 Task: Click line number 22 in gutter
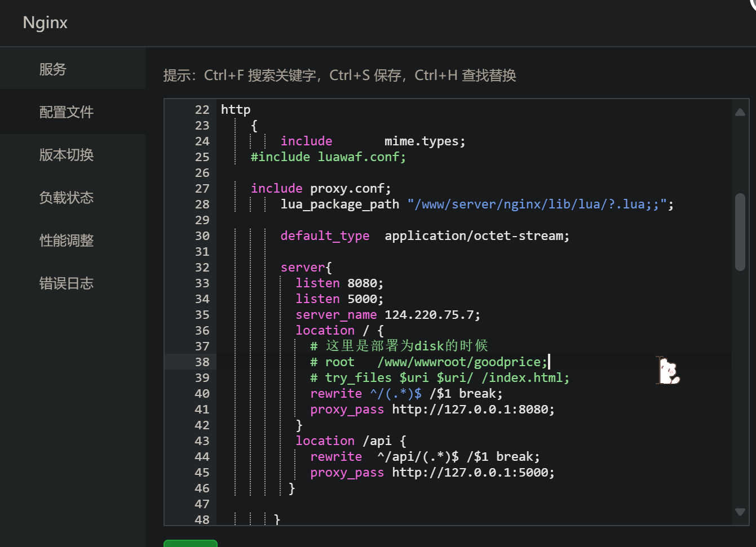coord(202,110)
